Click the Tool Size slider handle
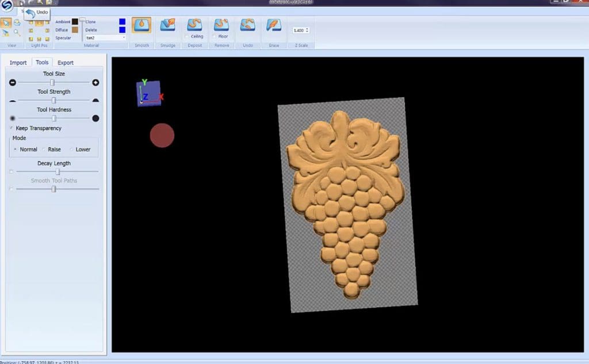 (x=52, y=83)
